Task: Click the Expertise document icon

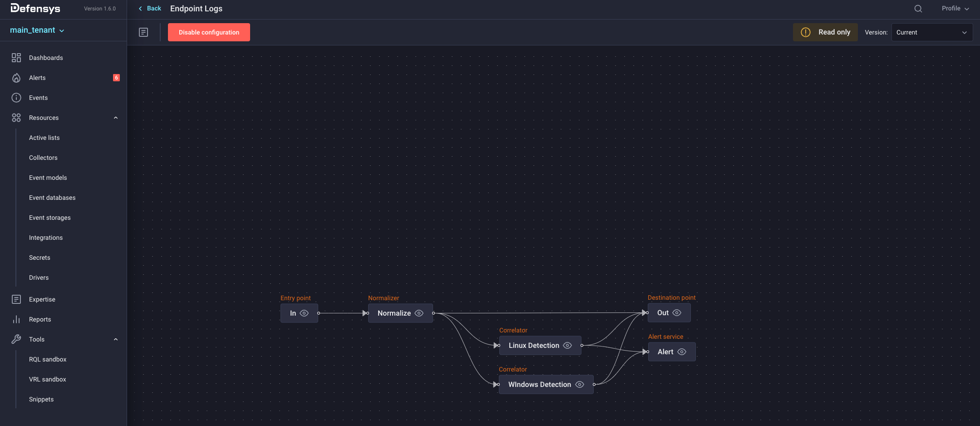Action: click(16, 299)
